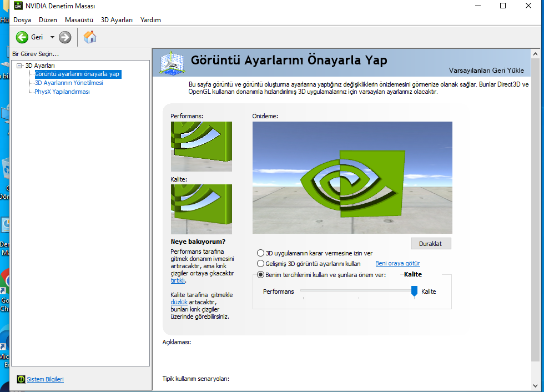Open the Yardım menu

click(150, 20)
